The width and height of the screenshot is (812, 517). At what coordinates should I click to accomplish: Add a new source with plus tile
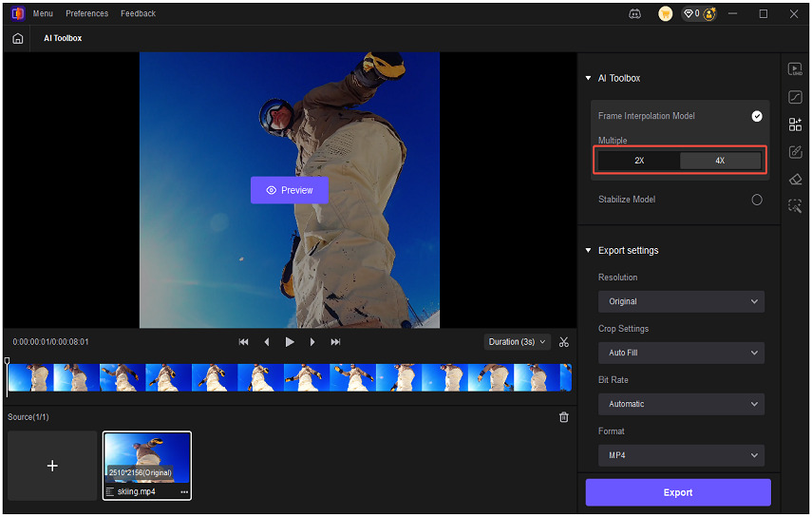[x=52, y=466]
